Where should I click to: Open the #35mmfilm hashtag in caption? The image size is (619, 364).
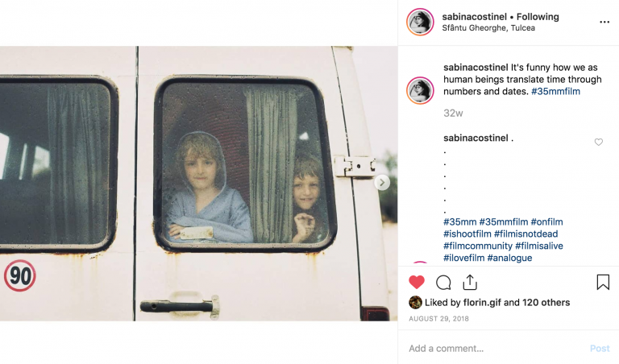[555, 92]
